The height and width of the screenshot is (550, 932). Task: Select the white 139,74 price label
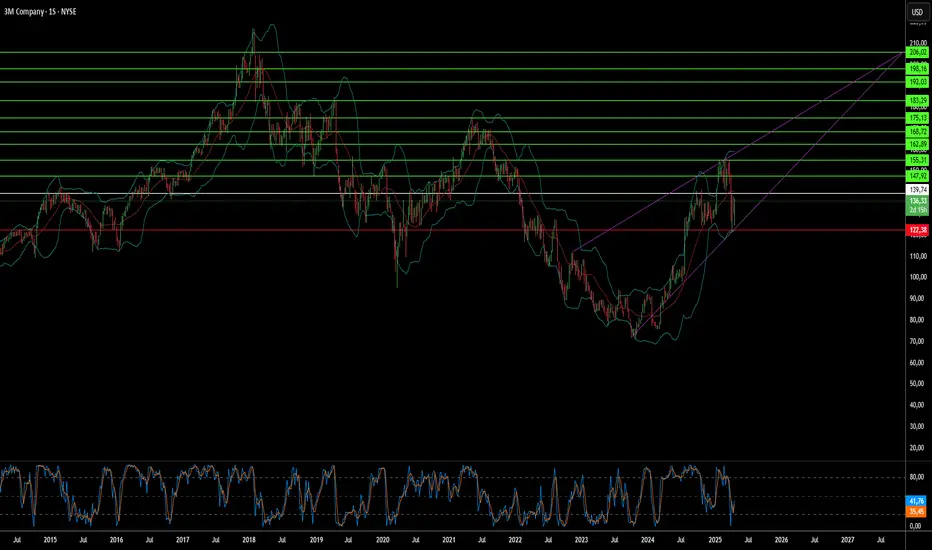pos(917,190)
